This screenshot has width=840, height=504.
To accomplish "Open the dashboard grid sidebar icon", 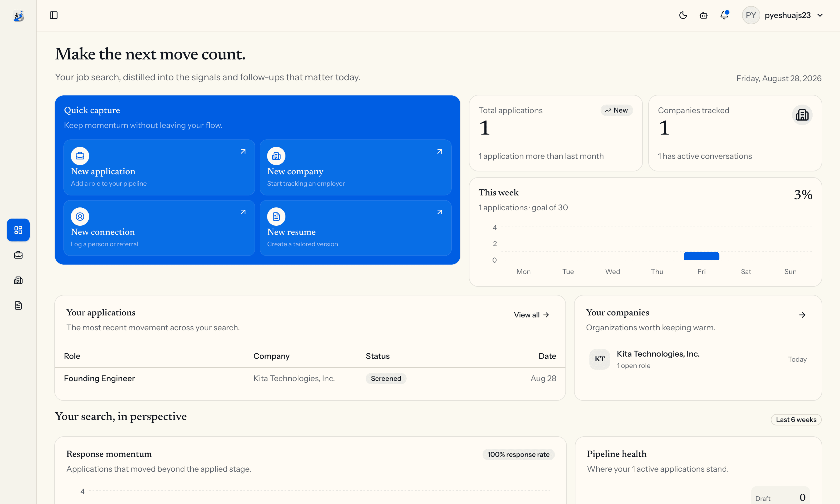I will (18, 230).
